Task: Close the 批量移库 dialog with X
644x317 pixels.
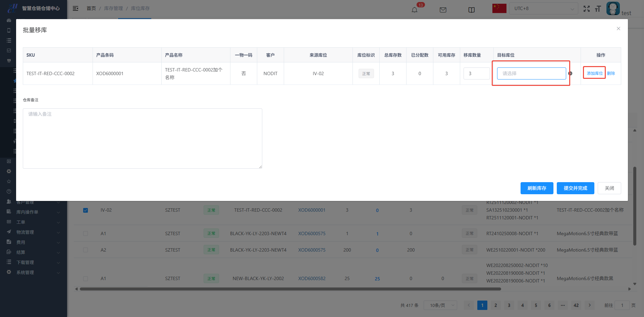Action: tap(618, 29)
